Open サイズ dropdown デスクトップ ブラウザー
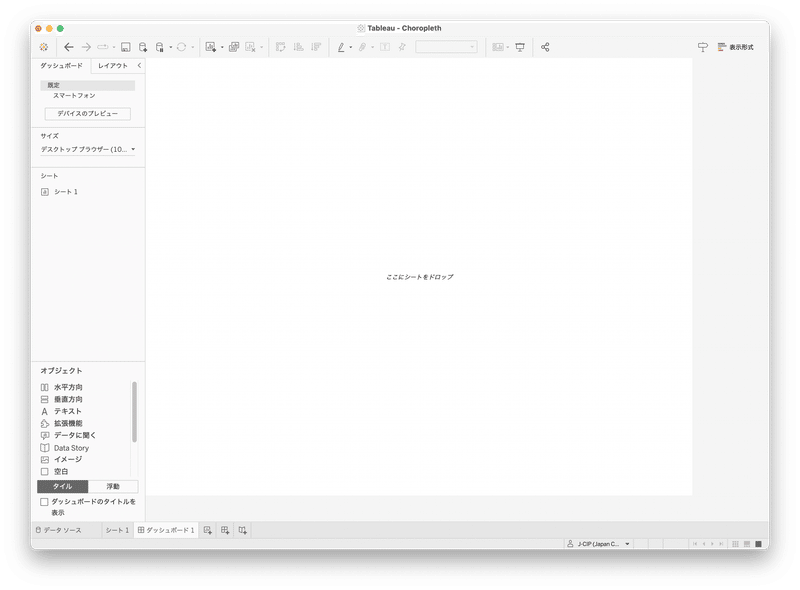Viewport: 800px width, 590px height. coord(88,149)
